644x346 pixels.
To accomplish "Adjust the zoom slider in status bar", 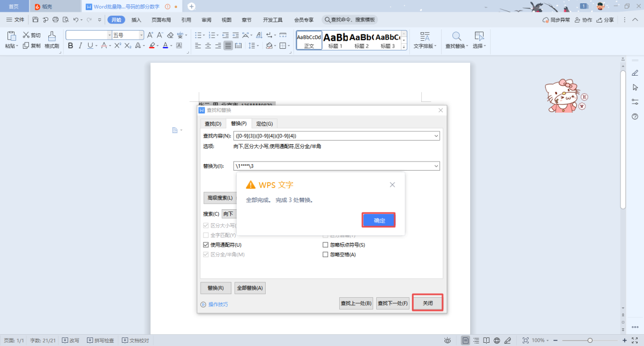I will tap(590, 341).
